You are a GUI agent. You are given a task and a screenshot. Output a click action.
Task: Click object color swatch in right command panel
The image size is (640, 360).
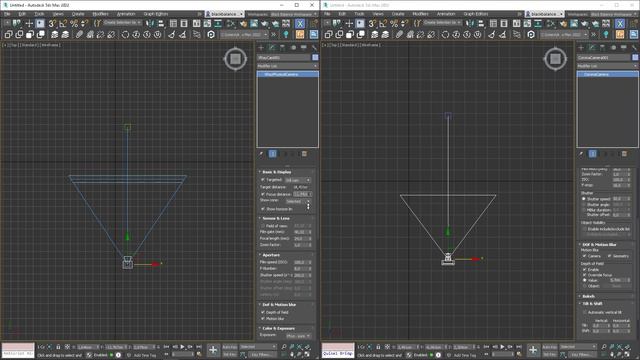(635, 58)
